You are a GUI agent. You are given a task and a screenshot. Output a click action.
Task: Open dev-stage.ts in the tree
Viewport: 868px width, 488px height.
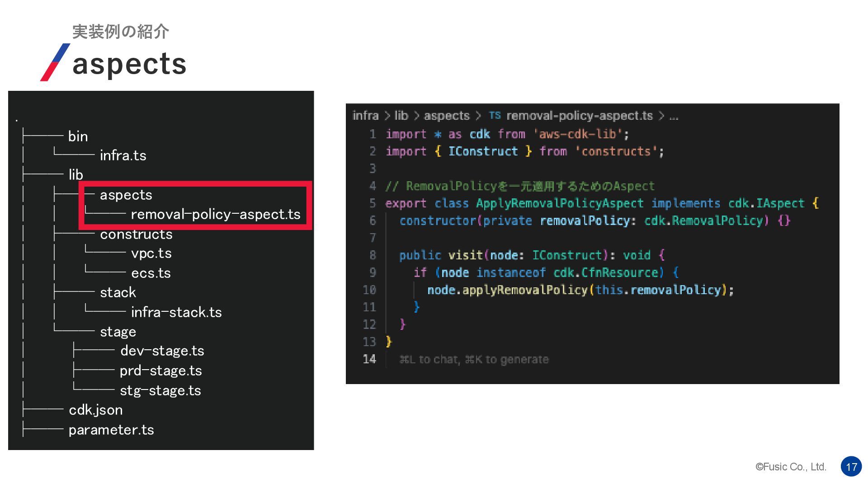[162, 351]
